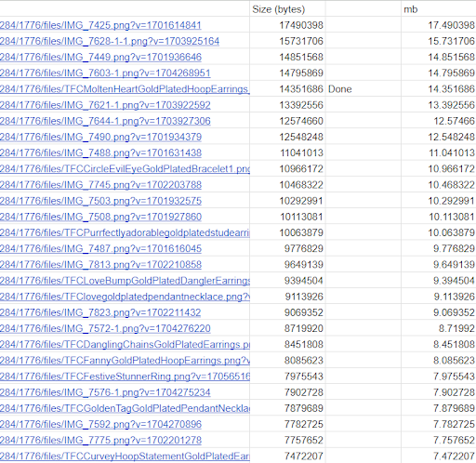476x463 pixels.
Task: Select the cell with 12574660 bytes
Action: [287, 121]
